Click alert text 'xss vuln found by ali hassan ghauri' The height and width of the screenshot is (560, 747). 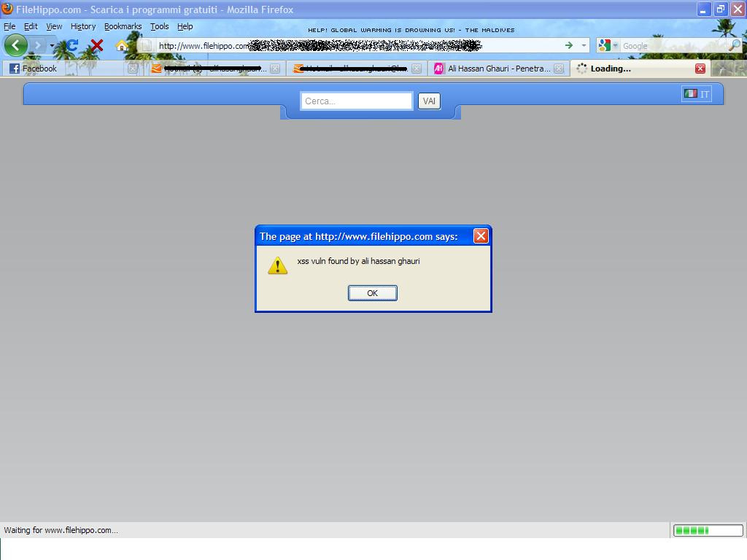[358, 261]
